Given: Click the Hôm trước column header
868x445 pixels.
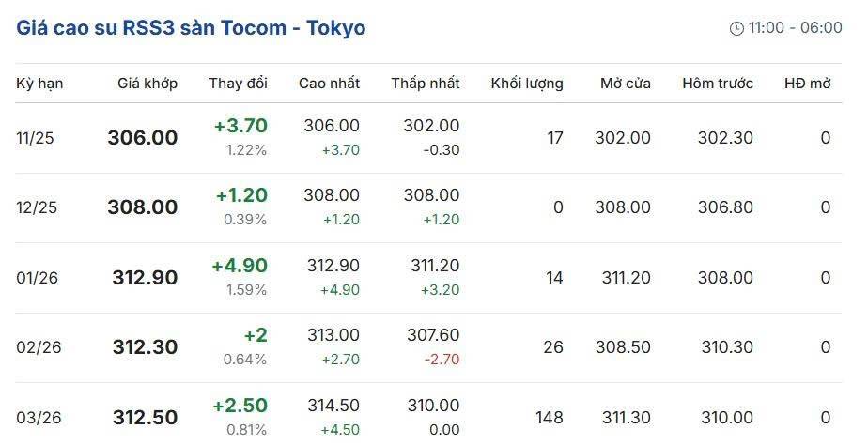Looking at the screenshot, I should point(718,84).
